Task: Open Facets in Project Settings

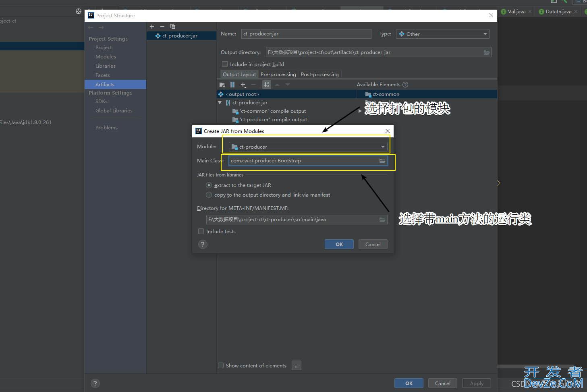Action: point(103,75)
